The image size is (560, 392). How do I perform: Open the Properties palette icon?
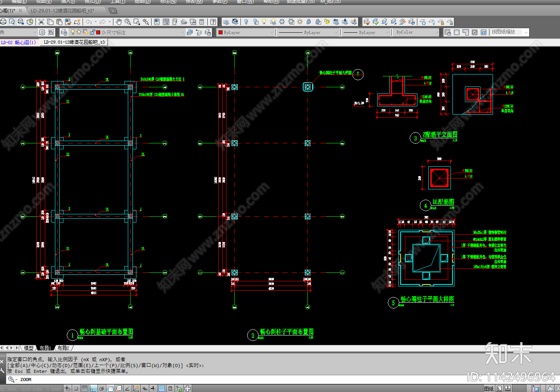(156, 22)
